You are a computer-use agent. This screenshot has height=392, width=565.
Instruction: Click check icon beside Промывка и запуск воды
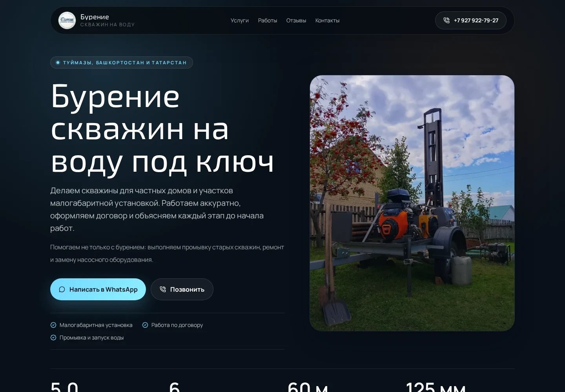pyautogui.click(x=53, y=338)
